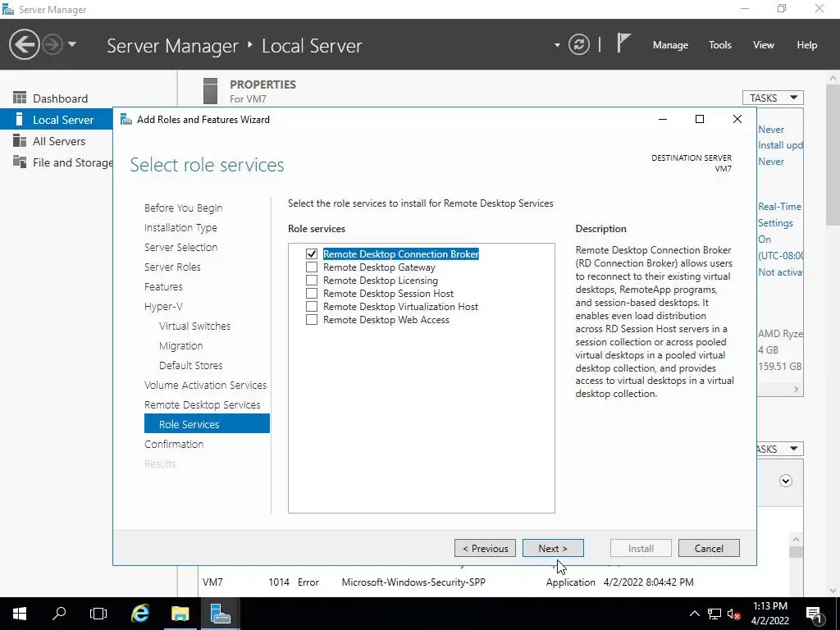Go to Features step
Viewport: 840px width, 630px height.
163,286
